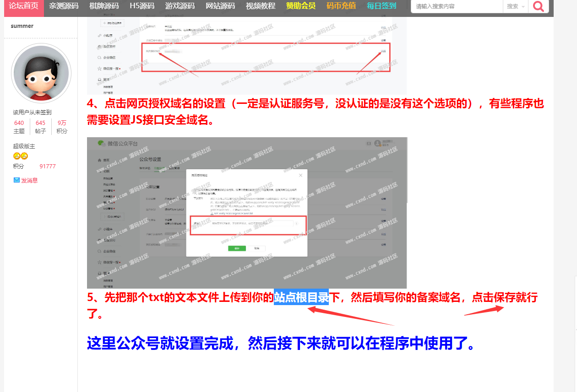Open the 码币充值 nav item

(341, 6)
